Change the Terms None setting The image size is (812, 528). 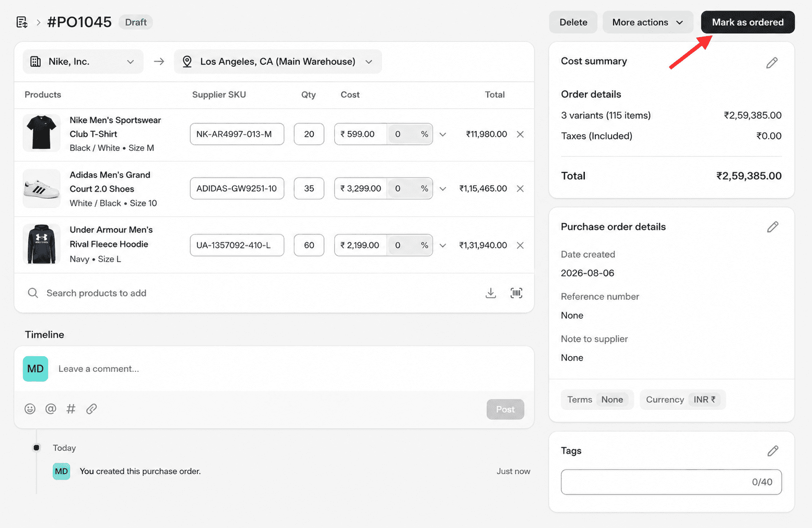[x=597, y=400]
